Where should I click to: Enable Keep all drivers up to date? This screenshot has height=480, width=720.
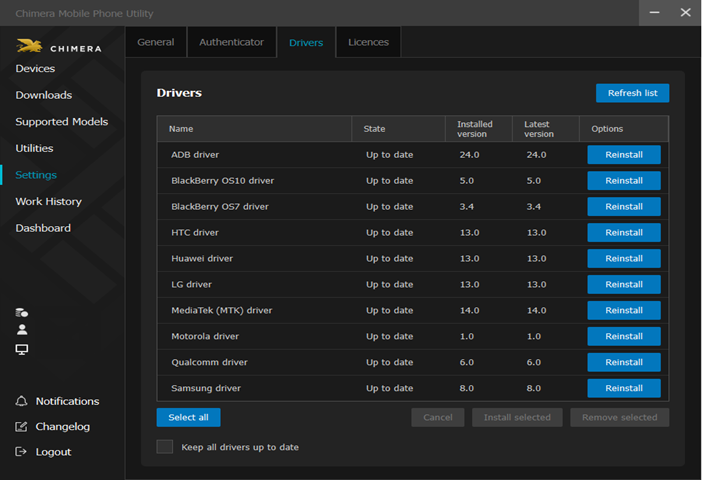[165, 447]
